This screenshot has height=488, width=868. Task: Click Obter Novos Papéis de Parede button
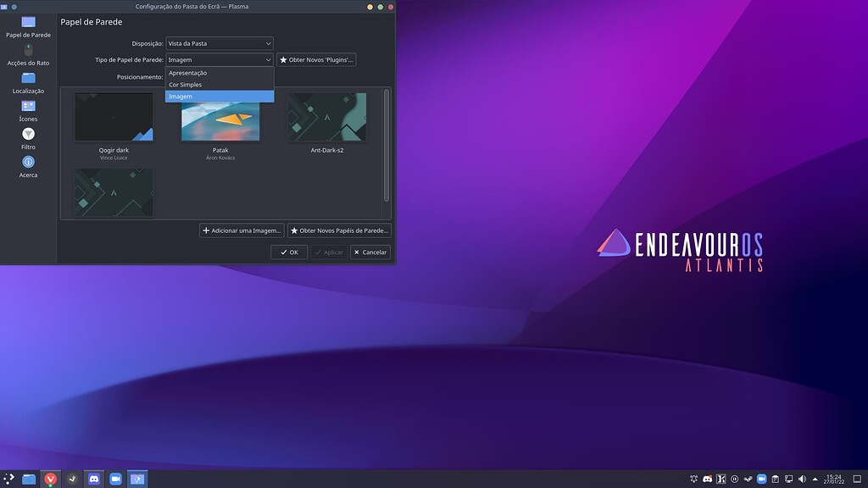338,230
